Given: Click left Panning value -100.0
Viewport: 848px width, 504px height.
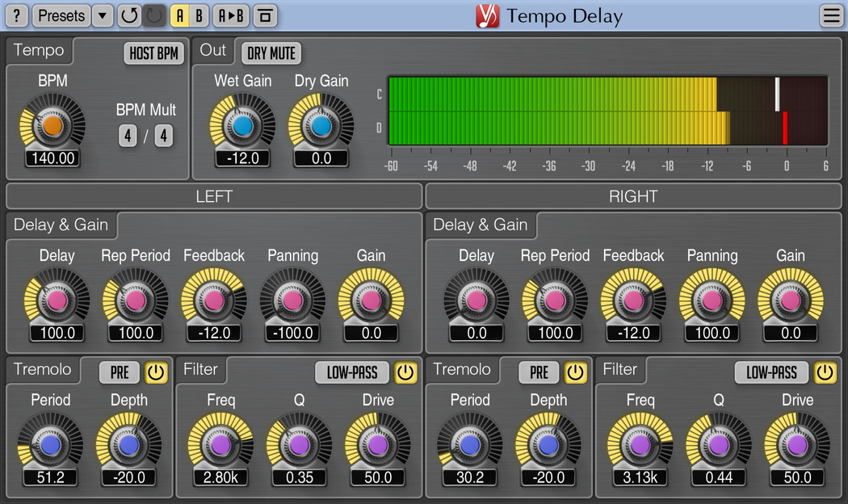Looking at the screenshot, I should 292,333.
